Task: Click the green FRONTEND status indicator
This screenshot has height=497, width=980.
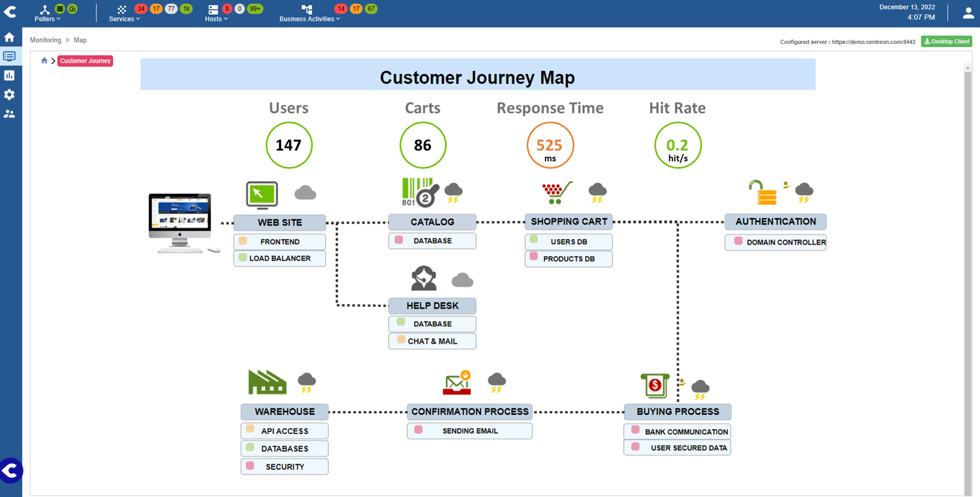Action: (243, 241)
